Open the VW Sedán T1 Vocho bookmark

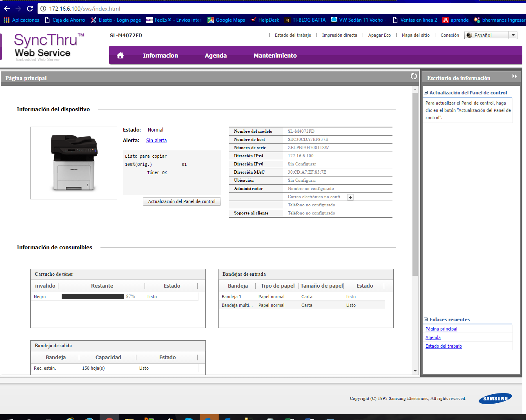357,20
